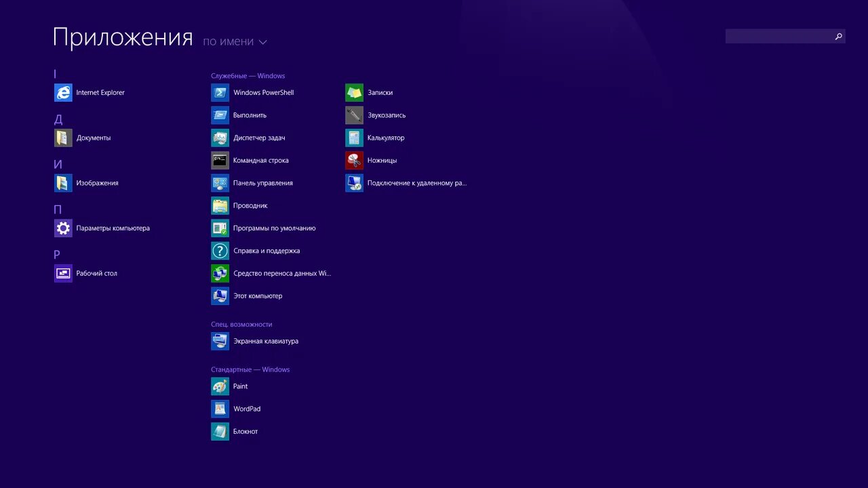Launch the Windows PowerShell icon
This screenshot has height=488, width=868.
point(220,93)
